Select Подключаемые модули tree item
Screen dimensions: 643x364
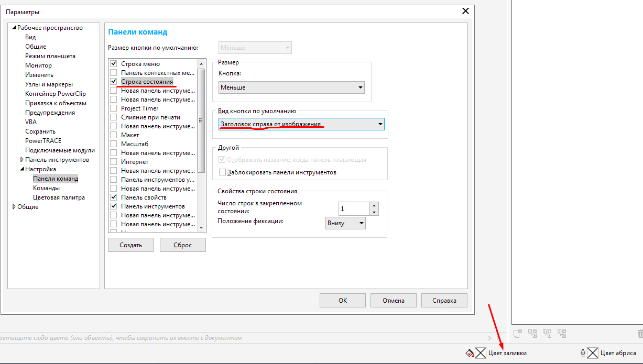click(x=60, y=150)
